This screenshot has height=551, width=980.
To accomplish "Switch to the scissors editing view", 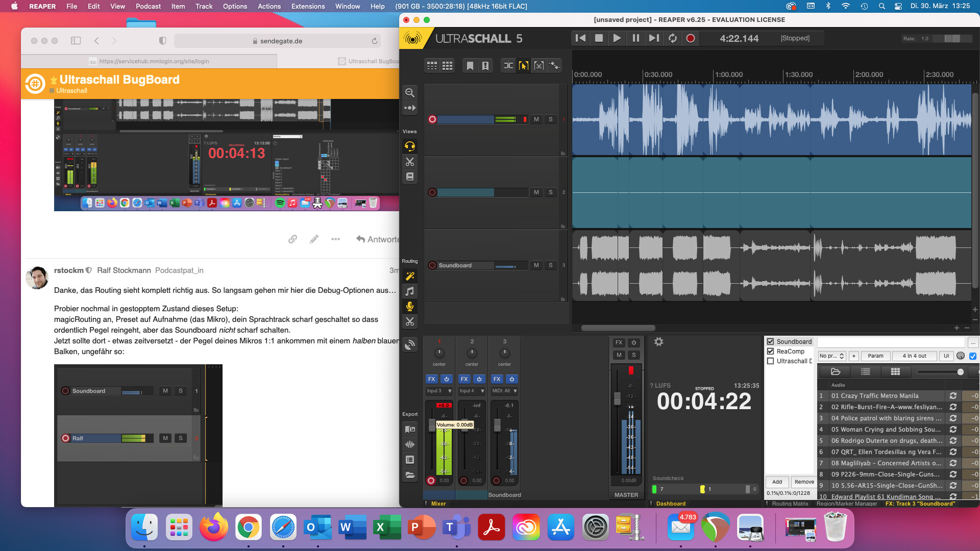I will tap(409, 162).
